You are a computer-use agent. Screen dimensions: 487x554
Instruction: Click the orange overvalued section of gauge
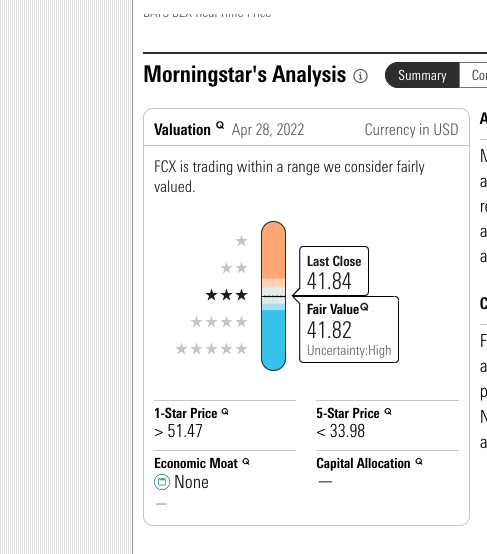click(273, 251)
